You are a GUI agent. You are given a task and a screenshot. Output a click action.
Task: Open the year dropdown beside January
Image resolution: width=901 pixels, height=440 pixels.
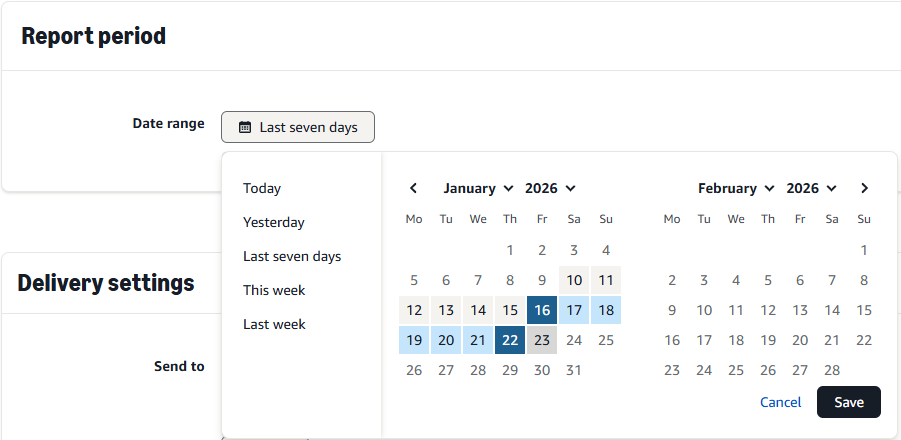(550, 188)
